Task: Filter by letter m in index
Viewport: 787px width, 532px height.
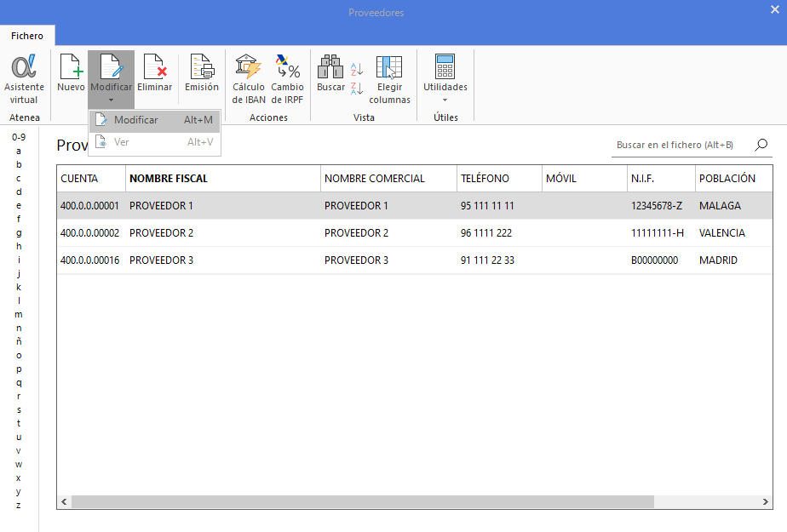Action: point(19,314)
